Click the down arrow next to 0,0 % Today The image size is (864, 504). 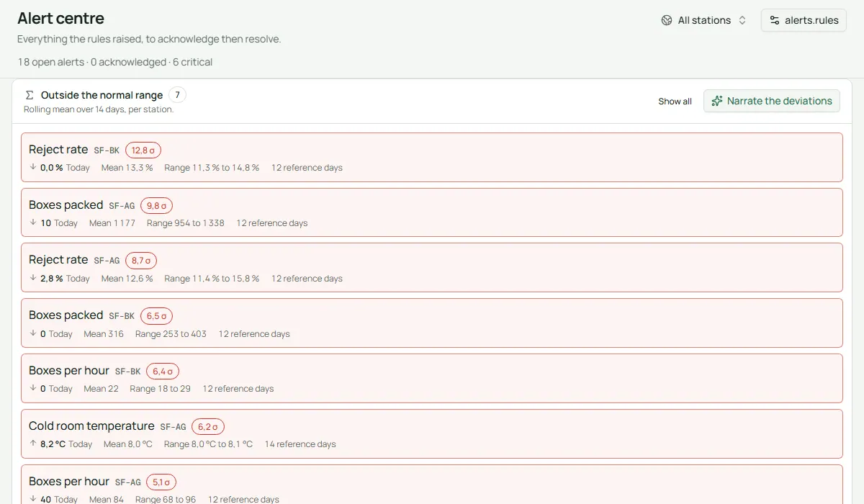click(33, 167)
